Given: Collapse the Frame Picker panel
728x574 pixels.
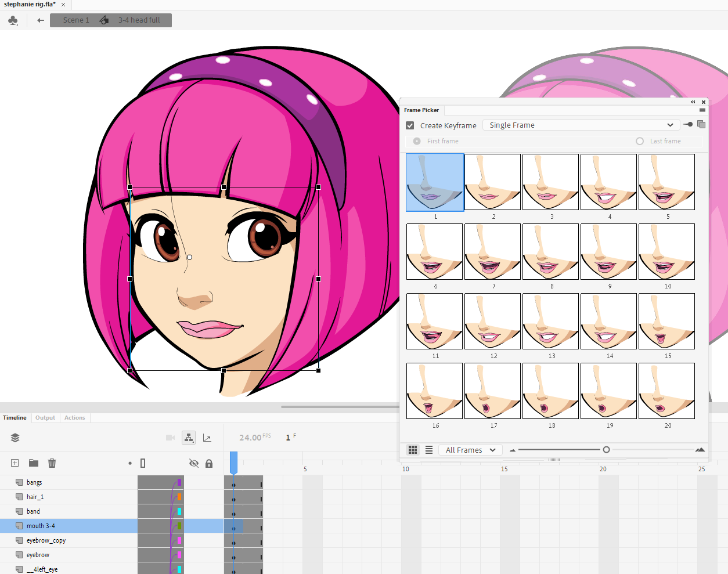Looking at the screenshot, I should coord(693,102).
